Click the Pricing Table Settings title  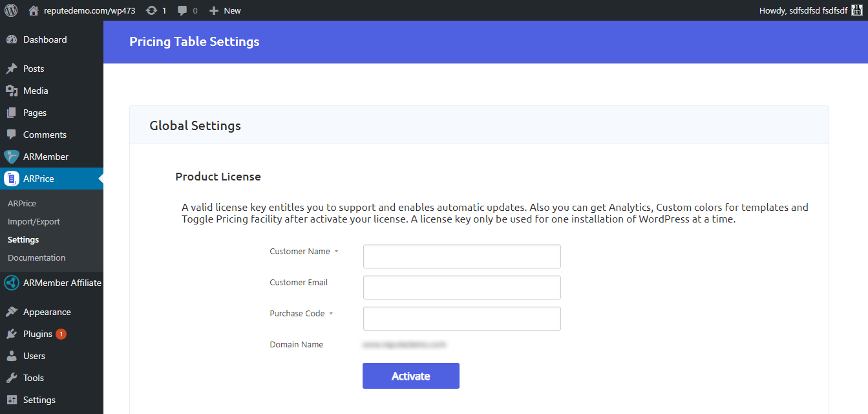click(195, 41)
